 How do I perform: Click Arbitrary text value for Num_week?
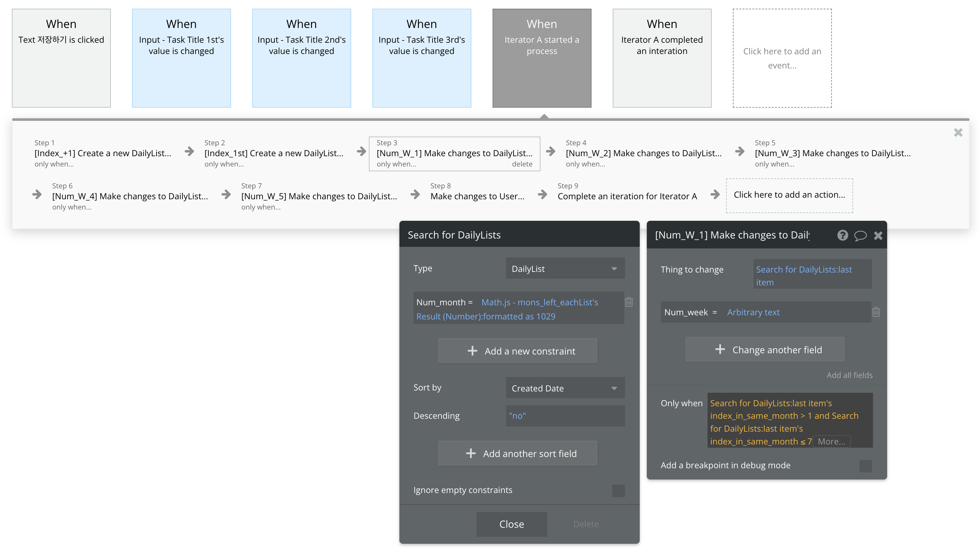tap(753, 312)
